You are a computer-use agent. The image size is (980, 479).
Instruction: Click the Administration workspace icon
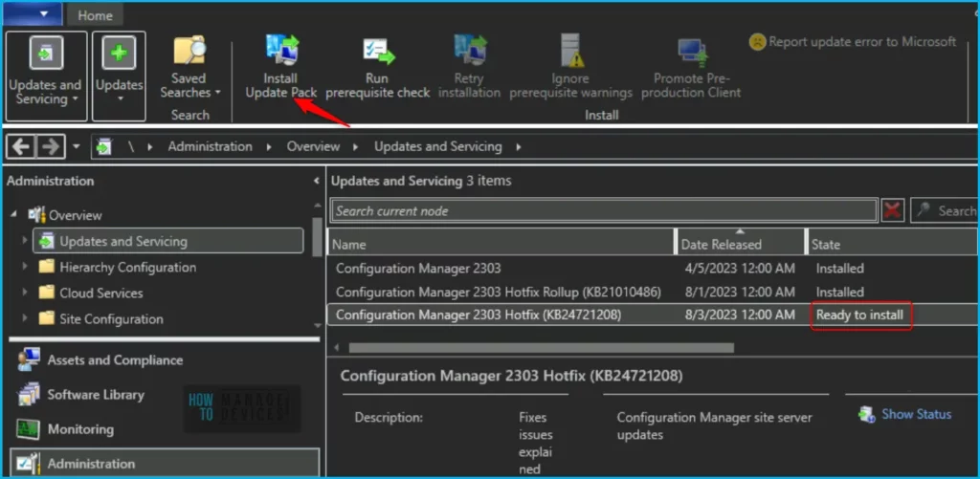pyautogui.click(x=29, y=464)
